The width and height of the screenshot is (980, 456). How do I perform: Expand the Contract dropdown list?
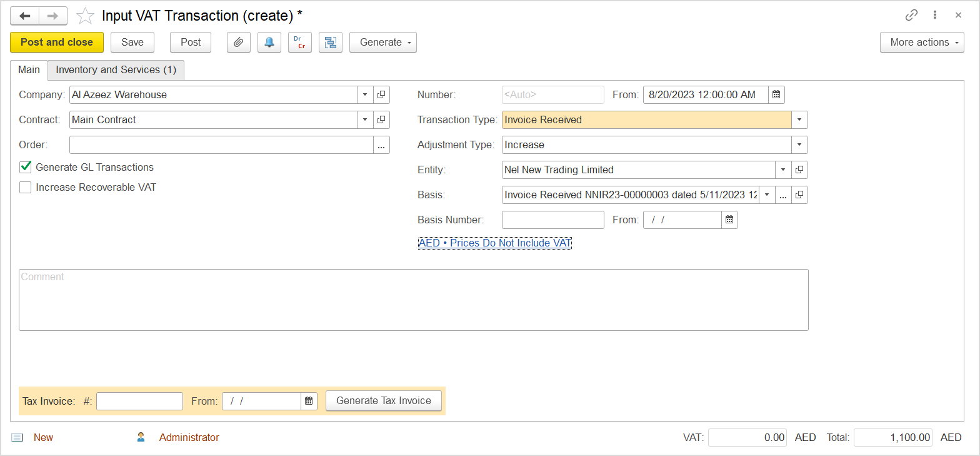[x=365, y=120]
